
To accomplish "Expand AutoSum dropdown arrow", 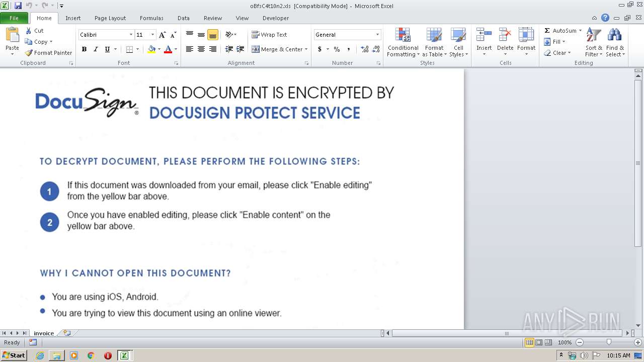I will point(580,31).
